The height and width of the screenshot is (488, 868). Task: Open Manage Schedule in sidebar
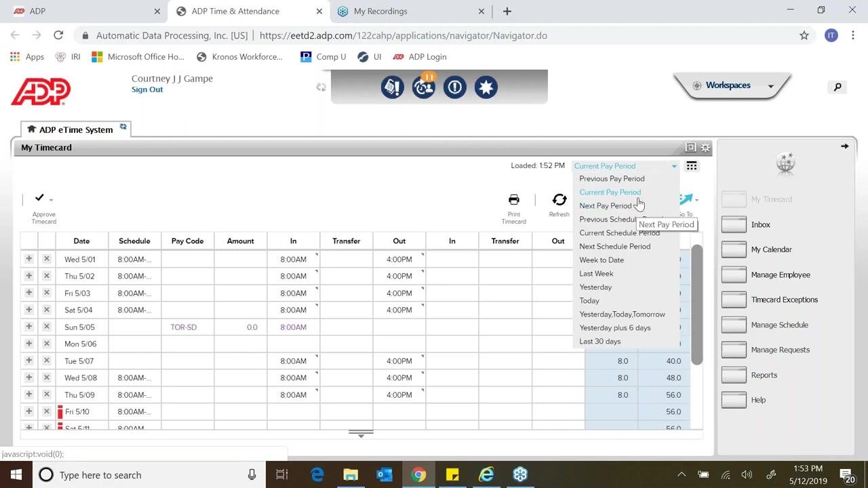click(x=779, y=325)
